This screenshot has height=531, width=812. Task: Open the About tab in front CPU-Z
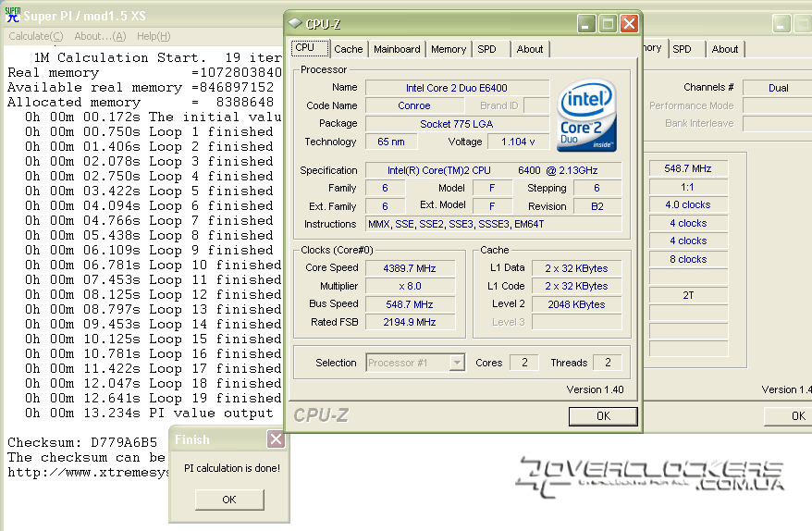[530, 49]
